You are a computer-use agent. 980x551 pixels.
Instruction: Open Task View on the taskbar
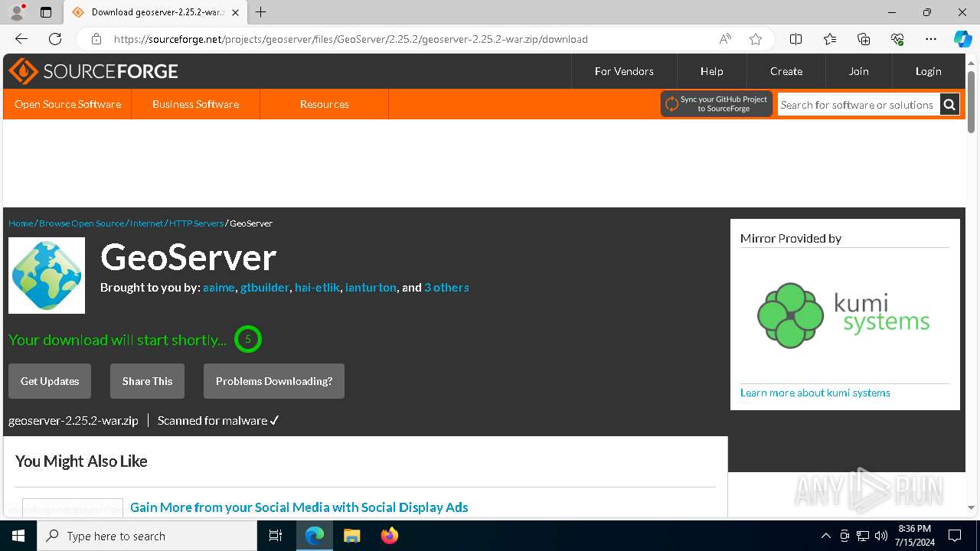pyautogui.click(x=276, y=536)
